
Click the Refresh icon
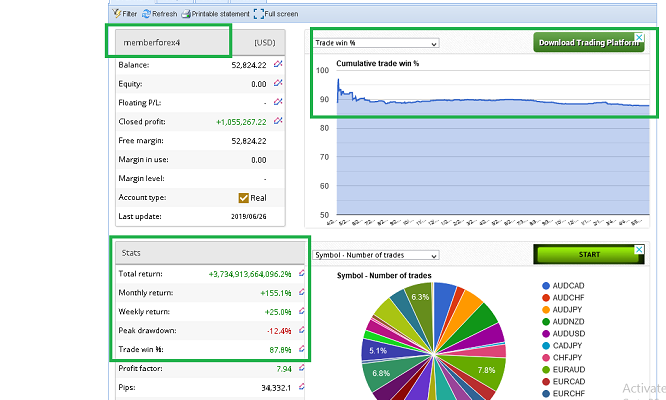[147, 14]
